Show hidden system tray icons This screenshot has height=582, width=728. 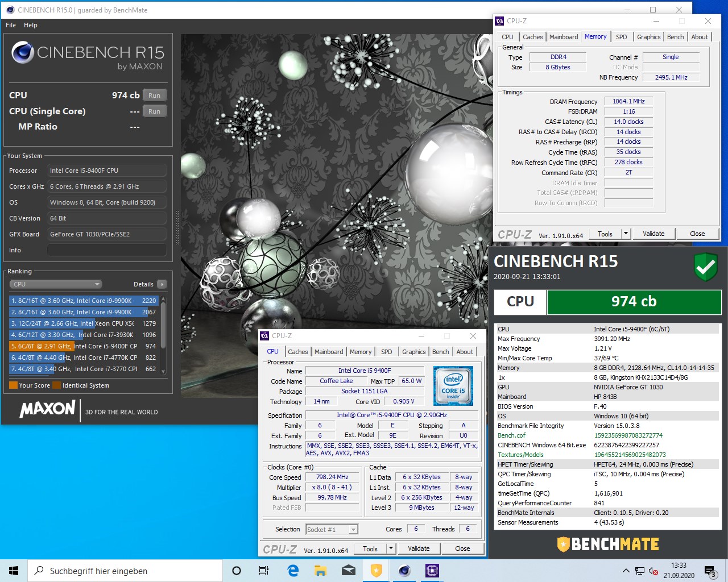(626, 571)
